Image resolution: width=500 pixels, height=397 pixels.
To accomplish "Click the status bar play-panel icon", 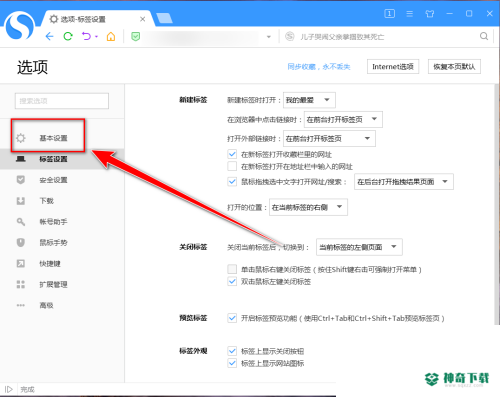I will [x=9, y=389].
